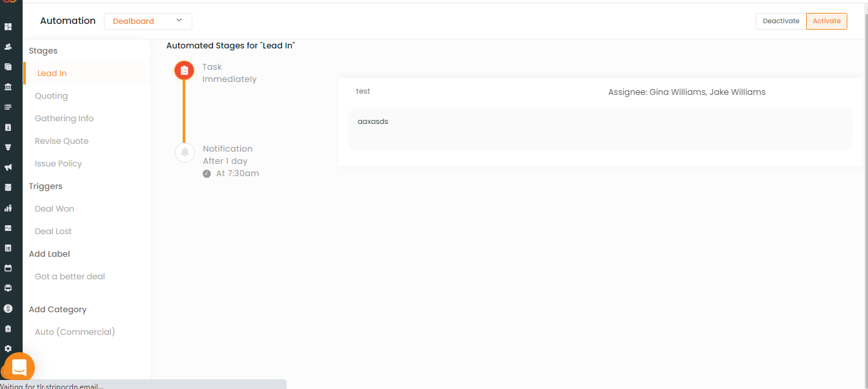Open the megaphone campaigns icon in the sidebar
This screenshot has width=868, height=389.
(x=8, y=167)
